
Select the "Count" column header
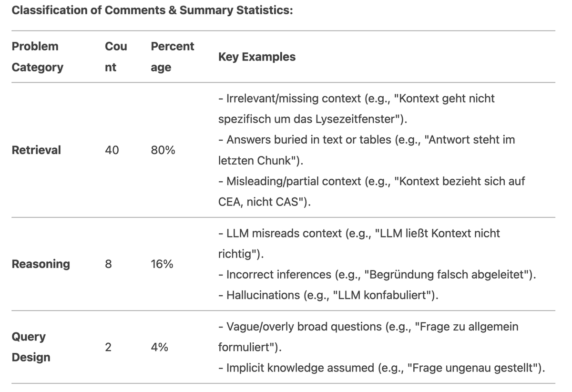[116, 57]
